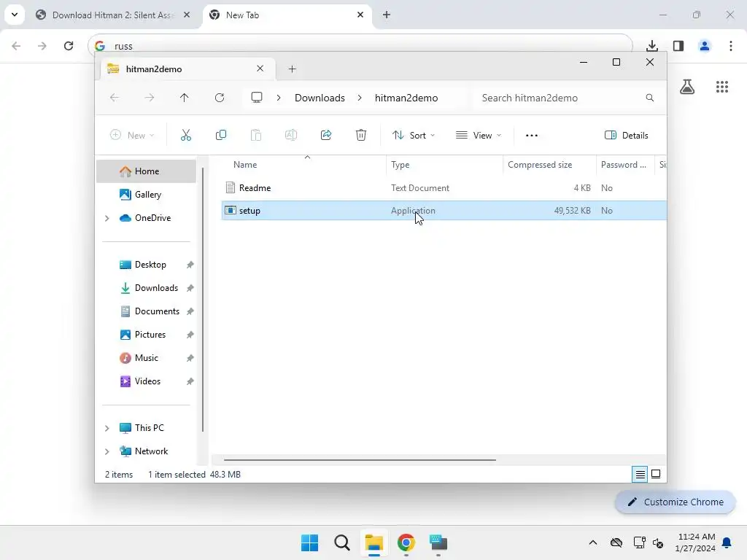Go forward in File Explorer history
The width and height of the screenshot is (747, 560).
click(x=150, y=98)
